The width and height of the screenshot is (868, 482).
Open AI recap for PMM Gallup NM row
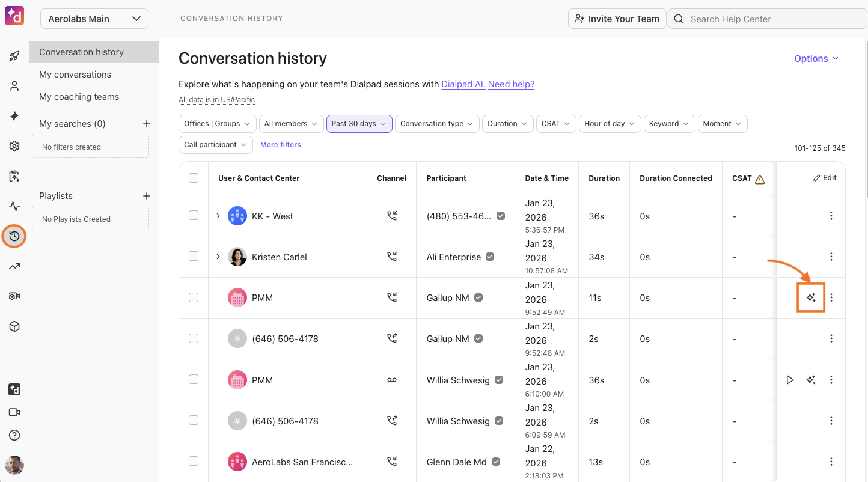coord(811,297)
